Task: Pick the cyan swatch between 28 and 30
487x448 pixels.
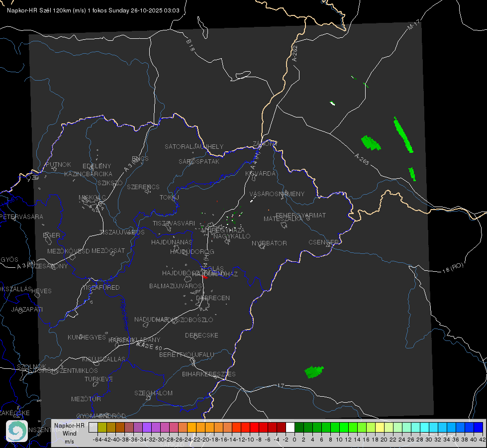Action: click(x=425, y=427)
